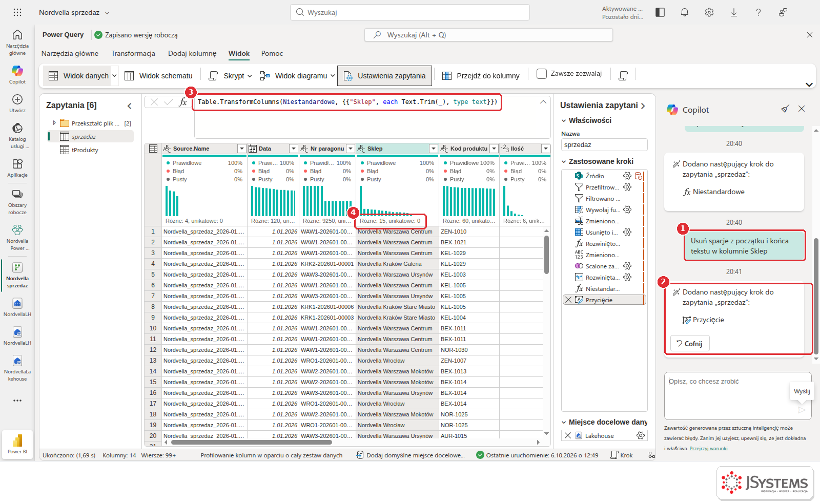Expand the Przekształć plik folder in queries

(54, 123)
